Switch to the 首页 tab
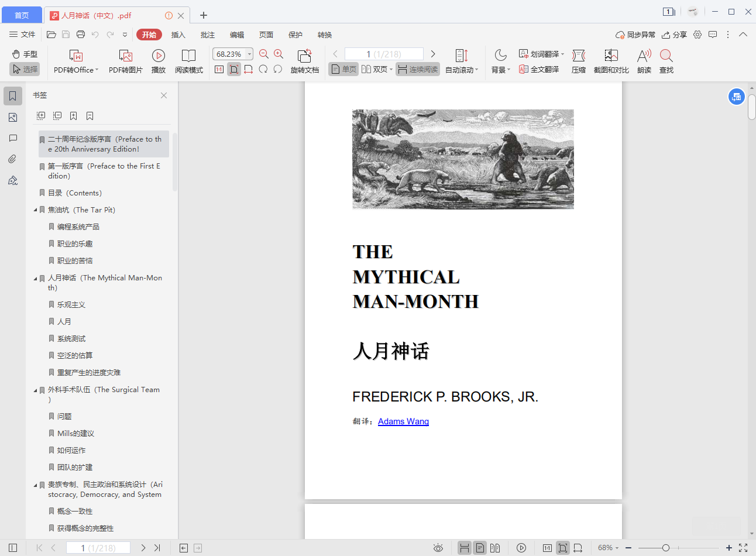Screen dimensions: 756x556 pyautogui.click(x=22, y=15)
